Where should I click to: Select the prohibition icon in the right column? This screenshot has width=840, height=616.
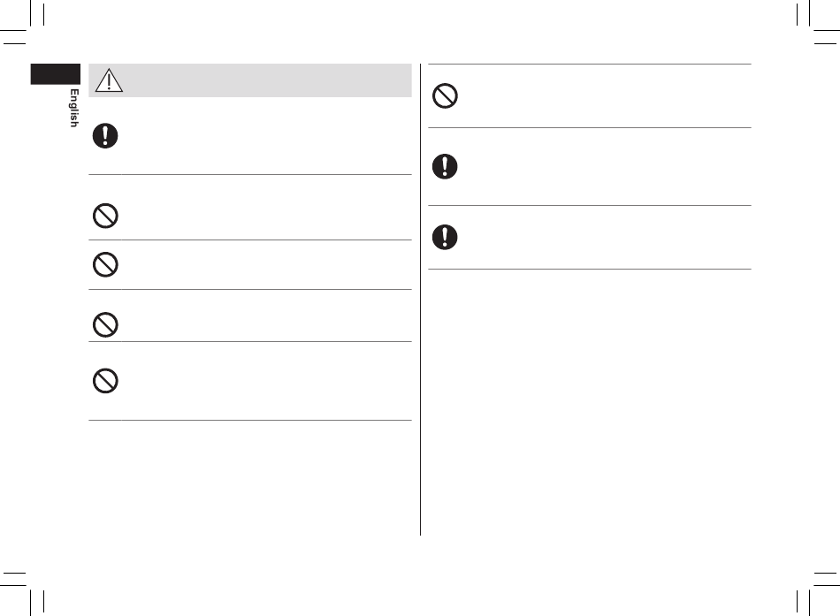(445, 95)
